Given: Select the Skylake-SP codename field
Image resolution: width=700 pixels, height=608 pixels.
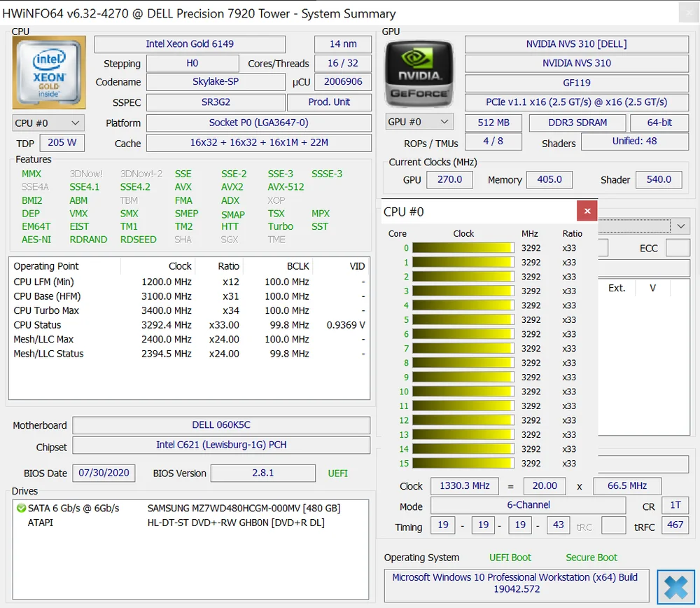Looking at the screenshot, I should pyautogui.click(x=216, y=82).
